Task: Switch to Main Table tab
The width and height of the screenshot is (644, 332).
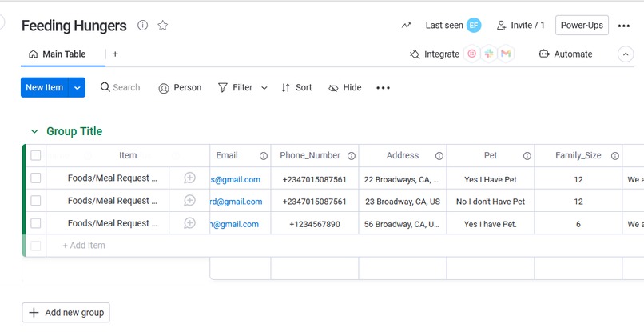Action: [58, 54]
